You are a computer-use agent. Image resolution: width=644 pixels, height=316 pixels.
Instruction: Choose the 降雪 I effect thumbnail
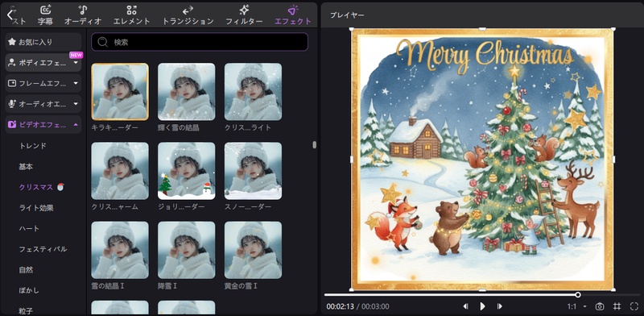coord(187,250)
